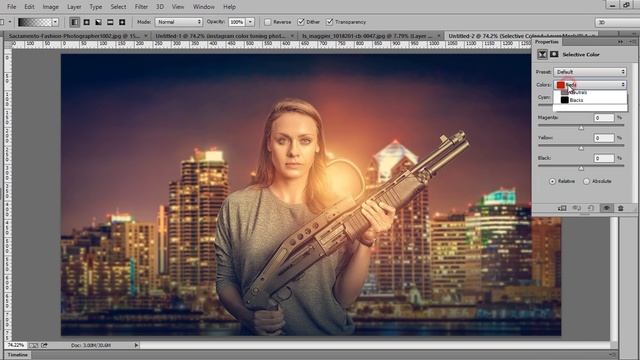This screenshot has height=360, width=640.
Task: Enable the Reverse checkbox
Action: click(268, 22)
